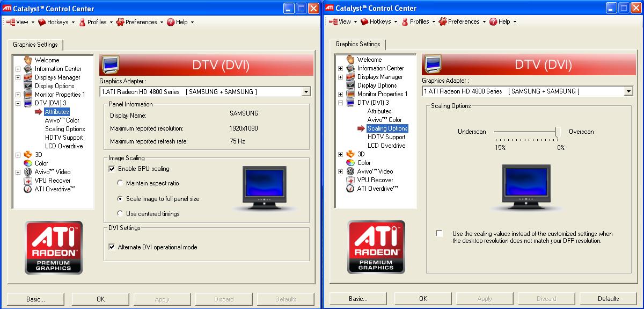The height and width of the screenshot is (309, 644).
Task: Select LCD Overdrive item in left window tree
Action: 64,146
